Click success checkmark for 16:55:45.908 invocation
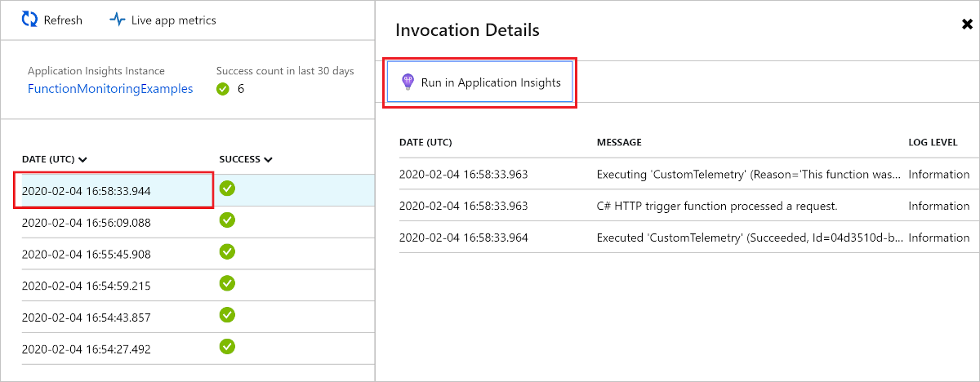Image resolution: width=980 pixels, height=382 pixels. pyautogui.click(x=227, y=252)
